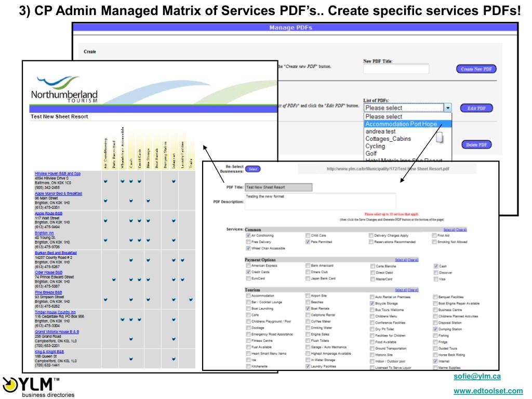Uncheck Bicycle Storage
The width and height of the screenshot is (532, 399).
[x=372, y=303]
